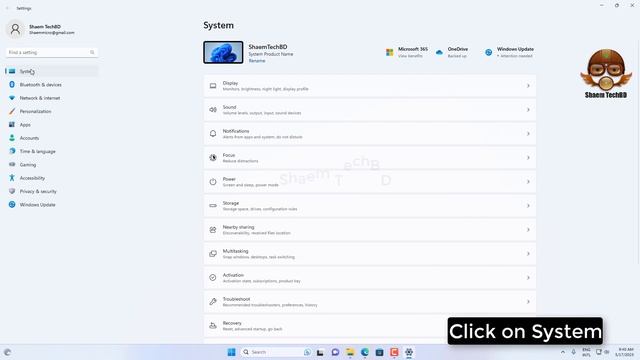Image resolution: width=640 pixels, height=360 pixels.
Task: Click the Microsoft 365 logo icon
Action: tap(389, 52)
